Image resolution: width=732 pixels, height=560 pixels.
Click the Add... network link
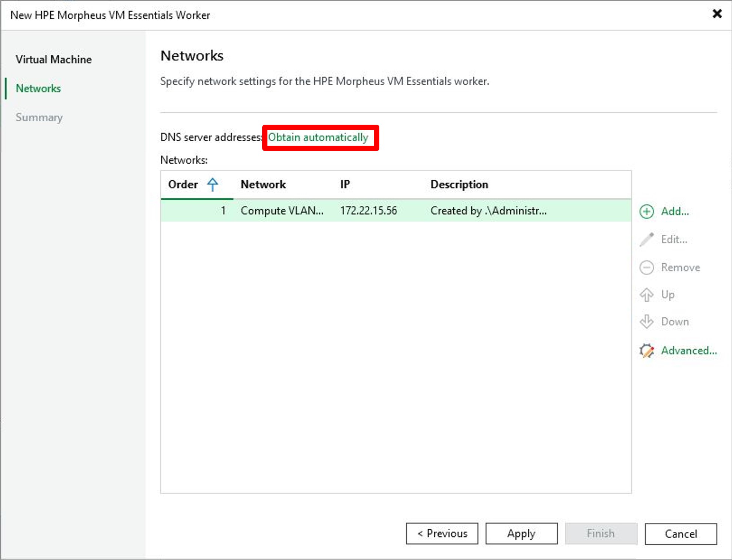675,211
